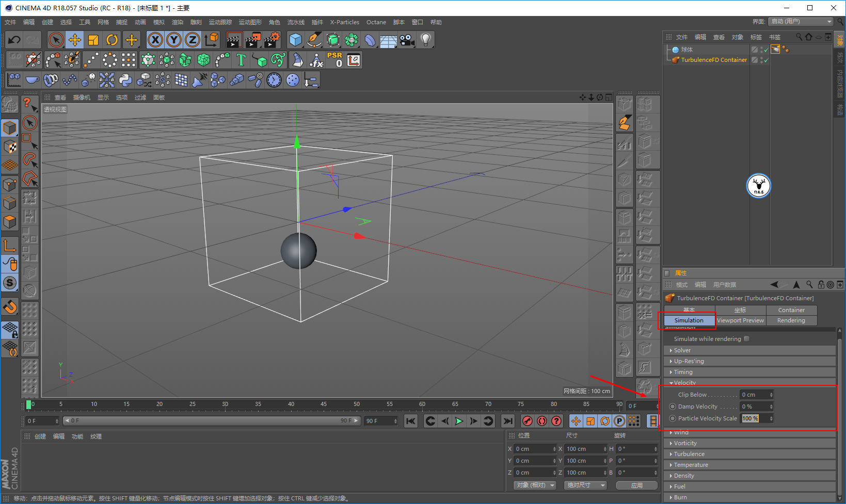Screen dimensions: 846x504
Task: Select the 球体 object in Object Manager
Action: click(687, 50)
